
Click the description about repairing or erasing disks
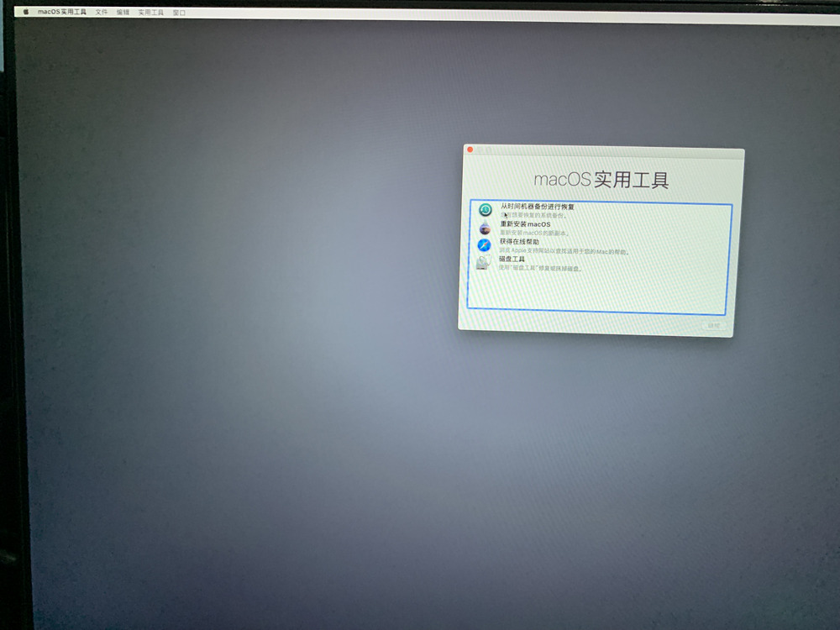click(540, 268)
